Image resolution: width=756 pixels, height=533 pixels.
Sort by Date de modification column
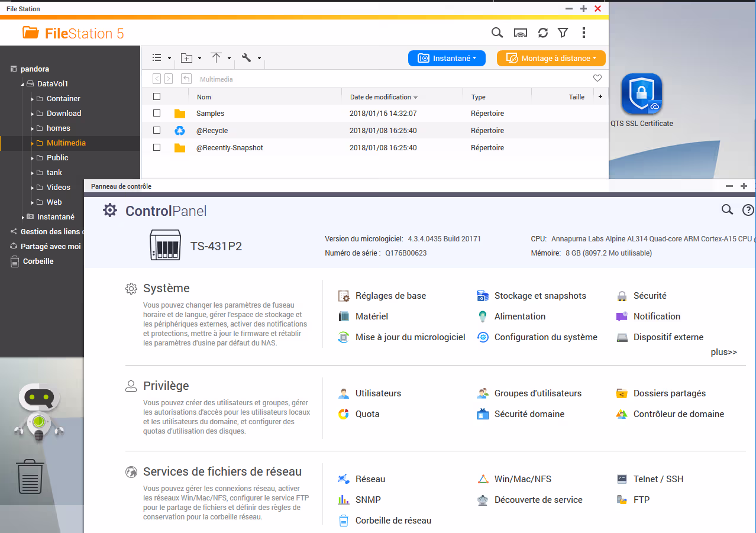coord(380,97)
